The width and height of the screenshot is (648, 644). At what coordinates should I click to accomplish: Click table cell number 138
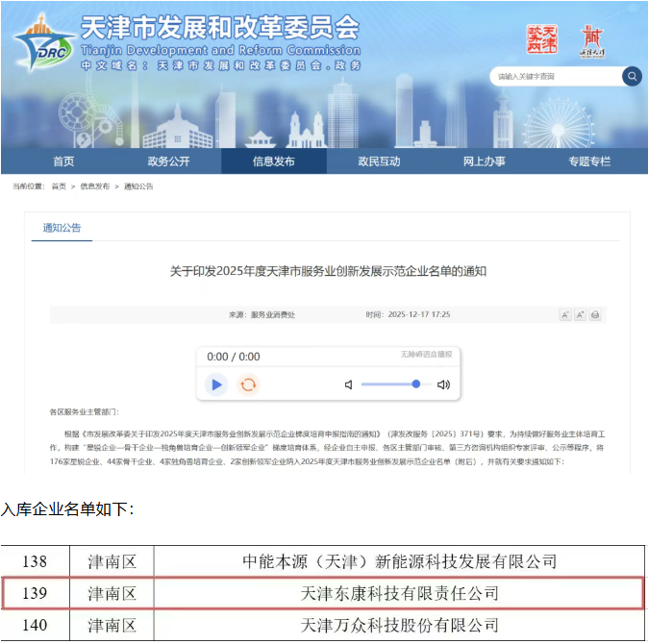35,561
